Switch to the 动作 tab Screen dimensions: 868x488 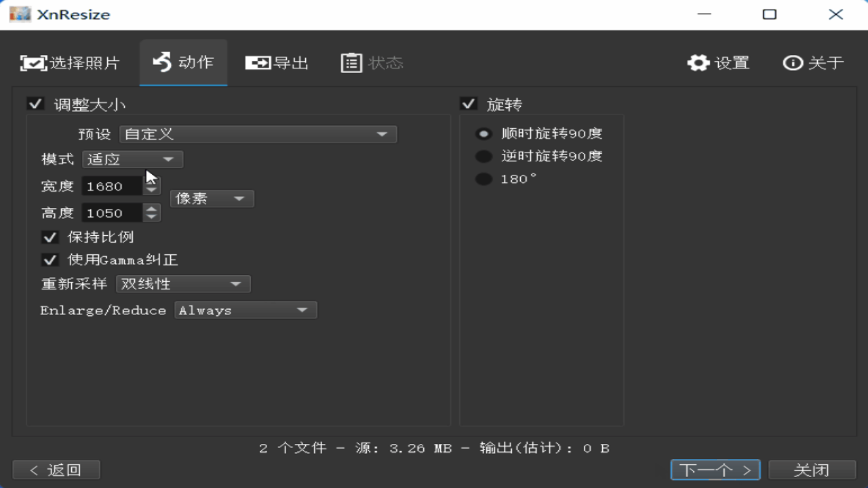coord(183,62)
